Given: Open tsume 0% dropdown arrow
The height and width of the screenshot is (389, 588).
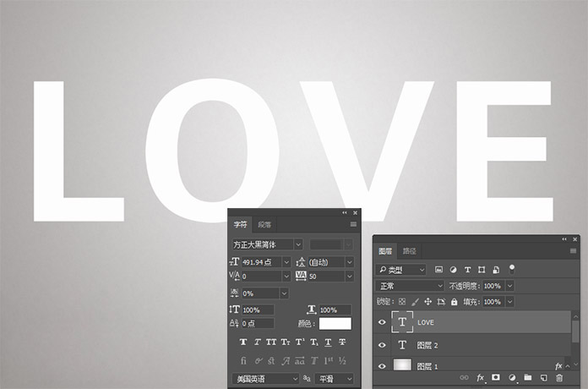Looking at the screenshot, I should pyautogui.click(x=284, y=293).
